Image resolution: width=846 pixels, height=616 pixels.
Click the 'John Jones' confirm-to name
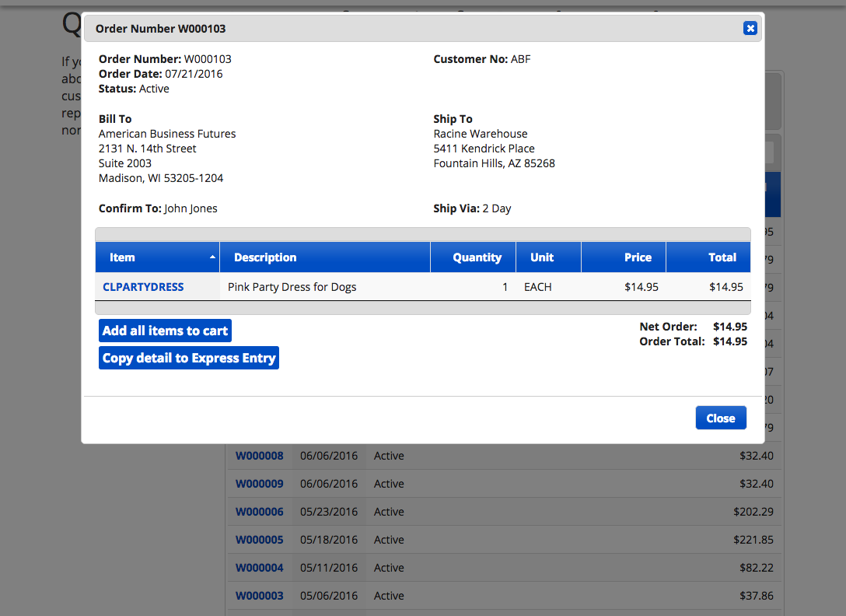tap(191, 208)
